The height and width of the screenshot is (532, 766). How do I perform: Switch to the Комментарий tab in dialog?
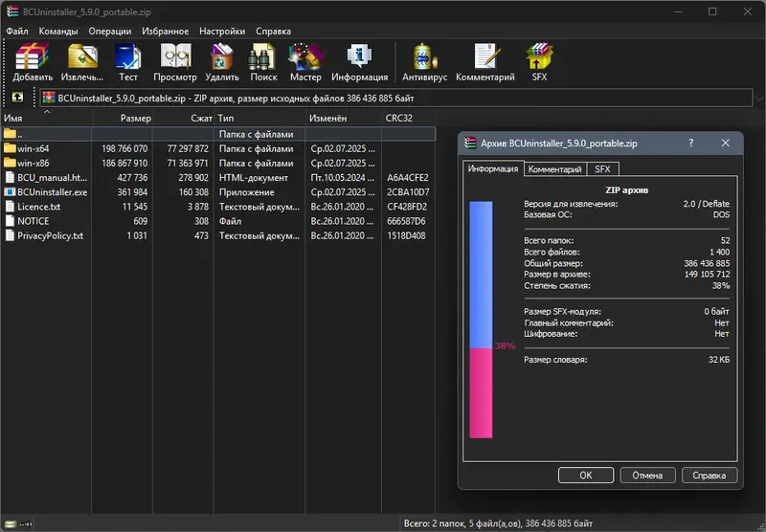555,168
